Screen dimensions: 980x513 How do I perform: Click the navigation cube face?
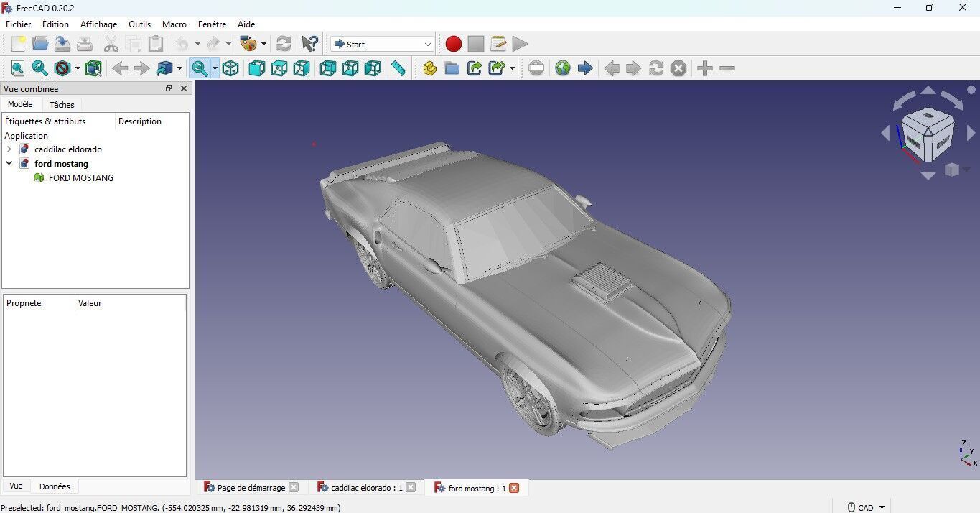click(928, 134)
